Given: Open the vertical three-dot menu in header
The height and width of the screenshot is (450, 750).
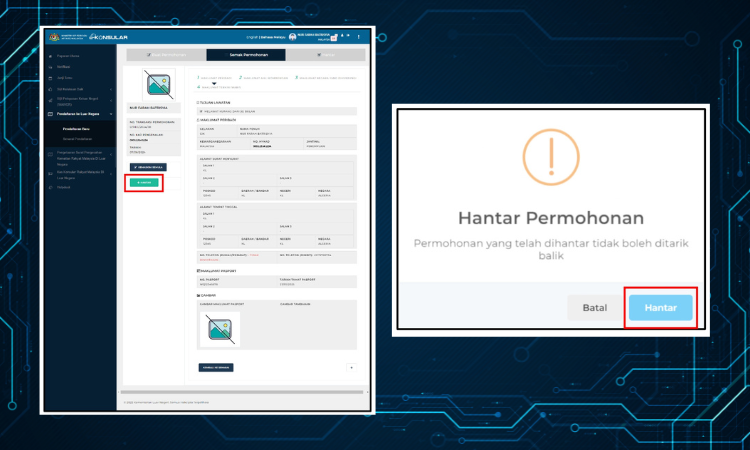Looking at the screenshot, I should coord(358,37).
